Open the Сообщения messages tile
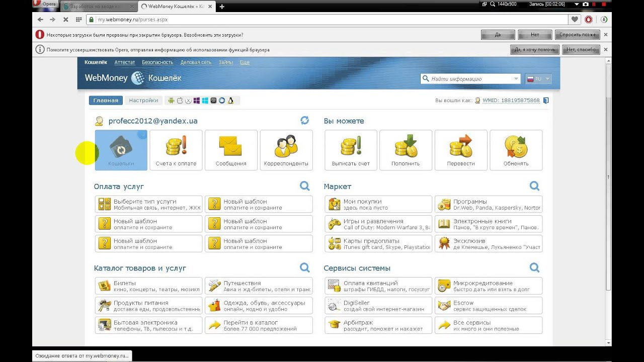The height and width of the screenshot is (362, 644). click(231, 150)
